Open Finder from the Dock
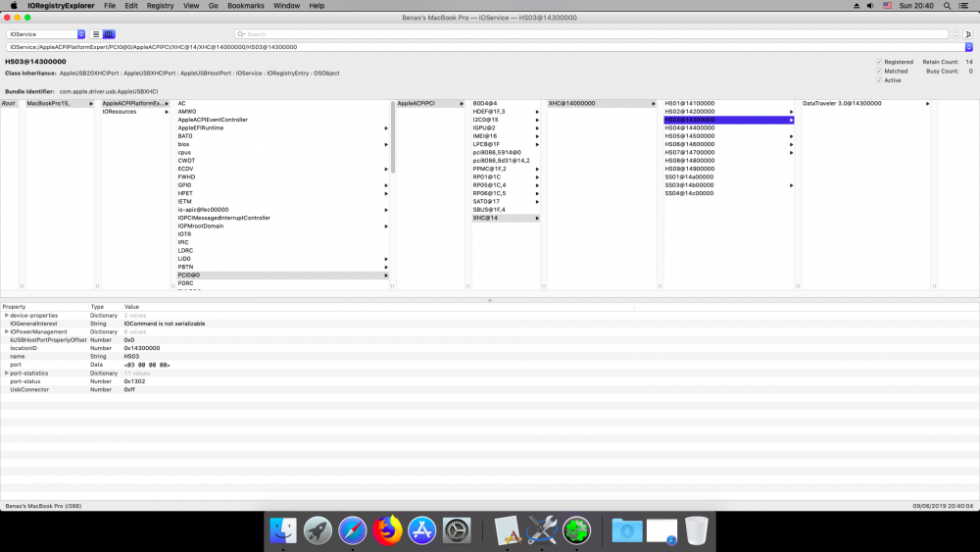The width and height of the screenshot is (980, 552). point(283,530)
